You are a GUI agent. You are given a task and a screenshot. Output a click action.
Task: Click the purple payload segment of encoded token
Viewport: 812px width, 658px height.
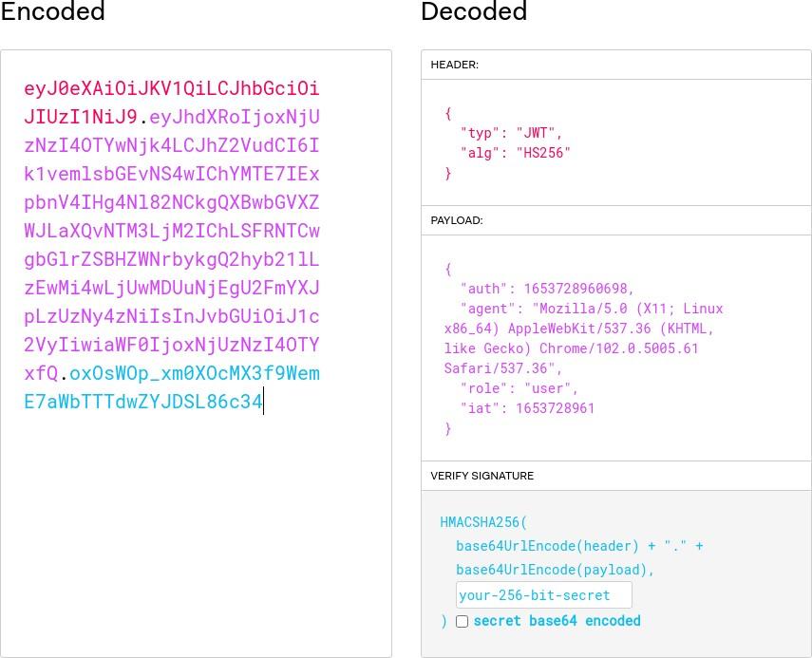(x=171, y=231)
